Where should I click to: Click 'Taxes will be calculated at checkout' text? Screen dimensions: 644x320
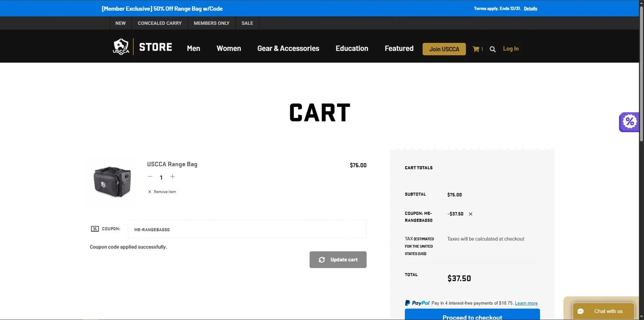[486, 239]
